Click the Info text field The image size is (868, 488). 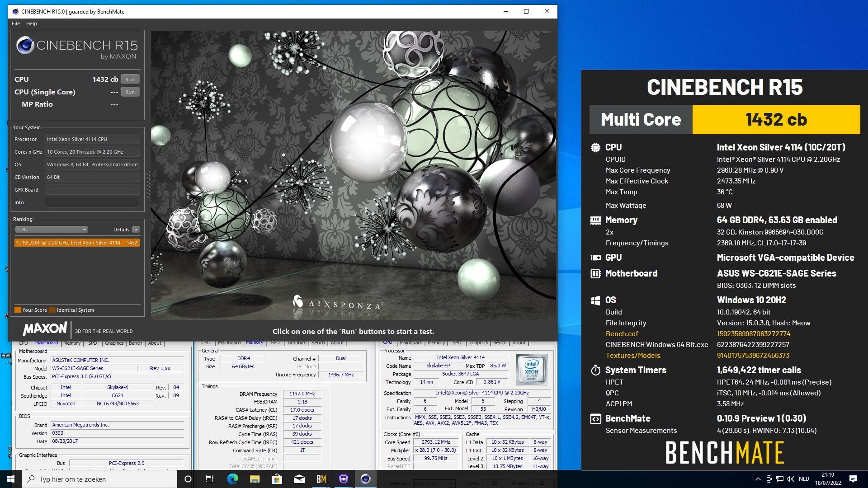point(92,202)
